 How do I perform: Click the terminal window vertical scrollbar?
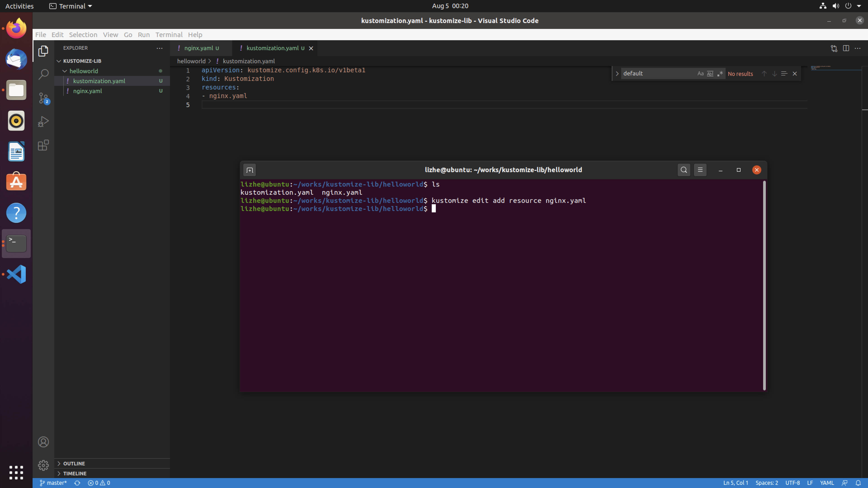point(764,286)
